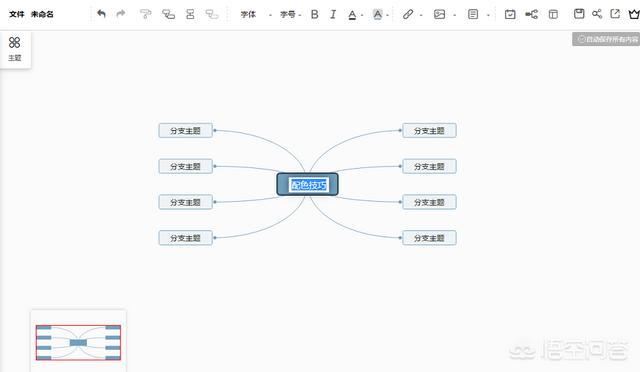Open the 字体 font dropdown
The width and height of the screenshot is (640, 372).
(256, 15)
